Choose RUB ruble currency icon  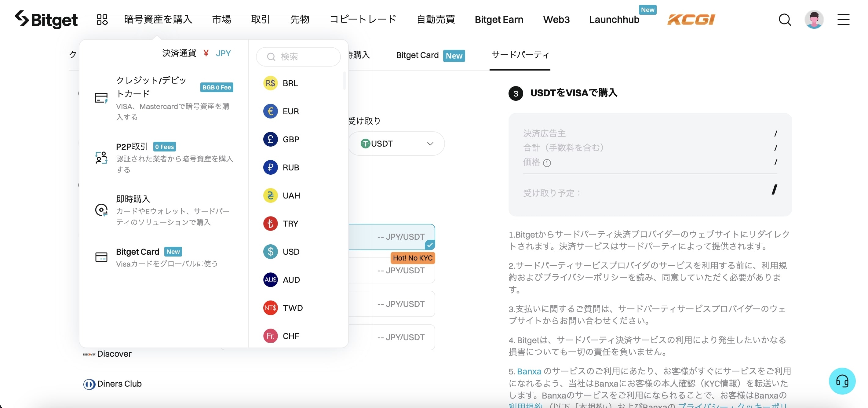point(270,167)
